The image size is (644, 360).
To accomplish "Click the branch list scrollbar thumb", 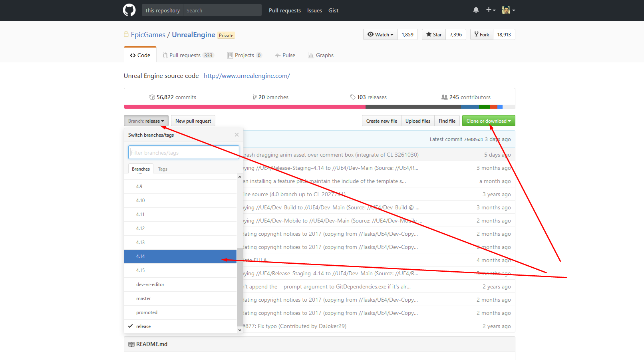I will click(240, 287).
